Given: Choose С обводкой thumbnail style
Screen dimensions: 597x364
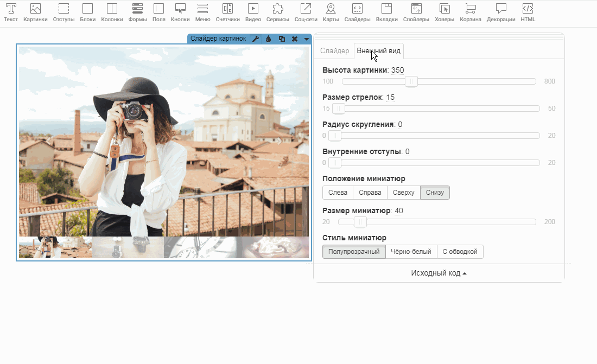Looking at the screenshot, I should (460, 252).
